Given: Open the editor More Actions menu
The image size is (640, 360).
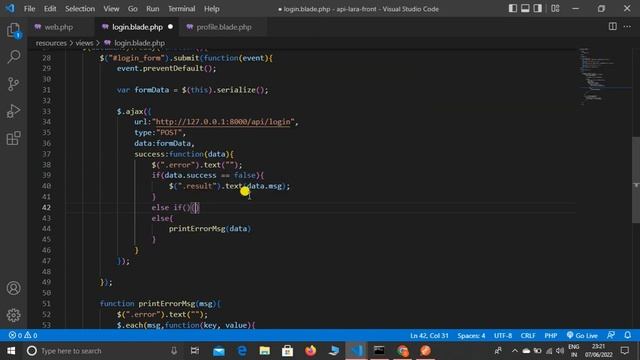Looking at the screenshot, I should pyautogui.click(x=627, y=27).
